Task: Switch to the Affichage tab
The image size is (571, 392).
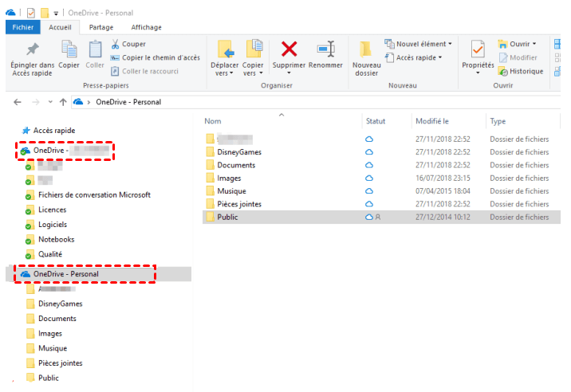Action: pos(147,27)
